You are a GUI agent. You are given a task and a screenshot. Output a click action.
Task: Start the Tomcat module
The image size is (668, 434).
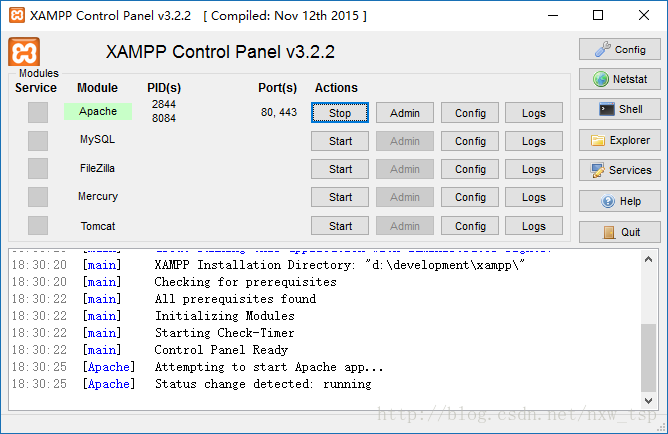(x=340, y=226)
